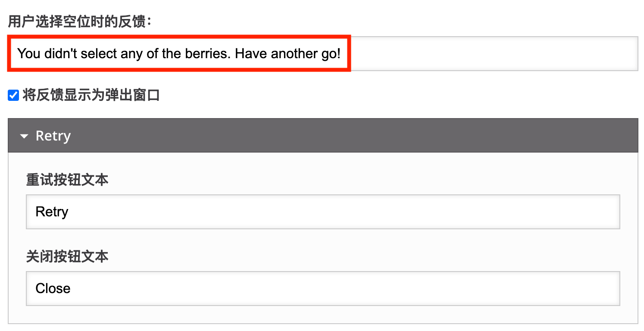
Task: Click empty space in the 关闭按钮文本 input
Action: click(345, 288)
